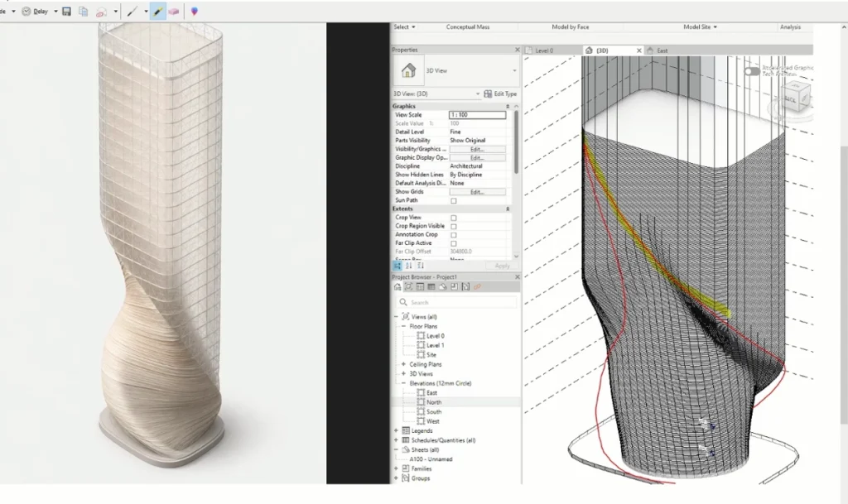Image resolution: width=848 pixels, height=504 pixels.
Task: Expand the Families tree node
Action: 397,469
